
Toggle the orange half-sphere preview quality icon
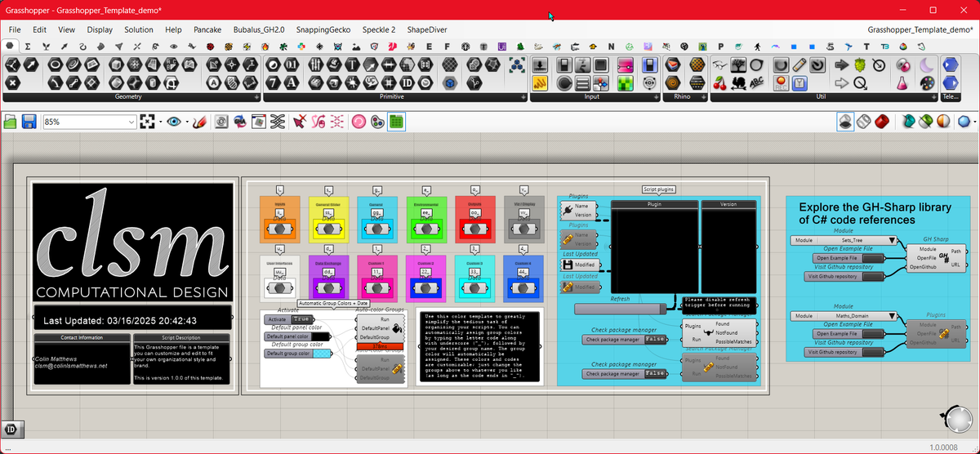pos(943,122)
